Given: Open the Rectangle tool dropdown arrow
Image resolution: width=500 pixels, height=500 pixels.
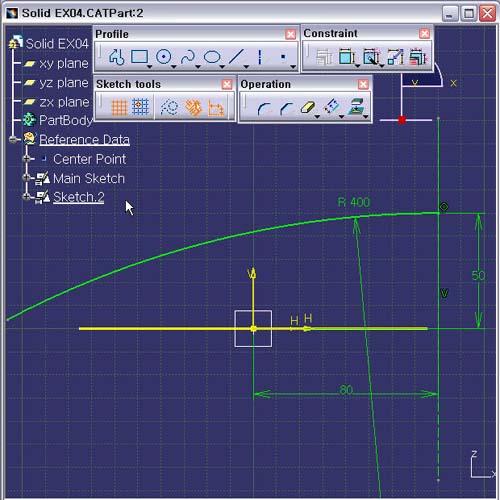Looking at the screenshot, I should 150,67.
